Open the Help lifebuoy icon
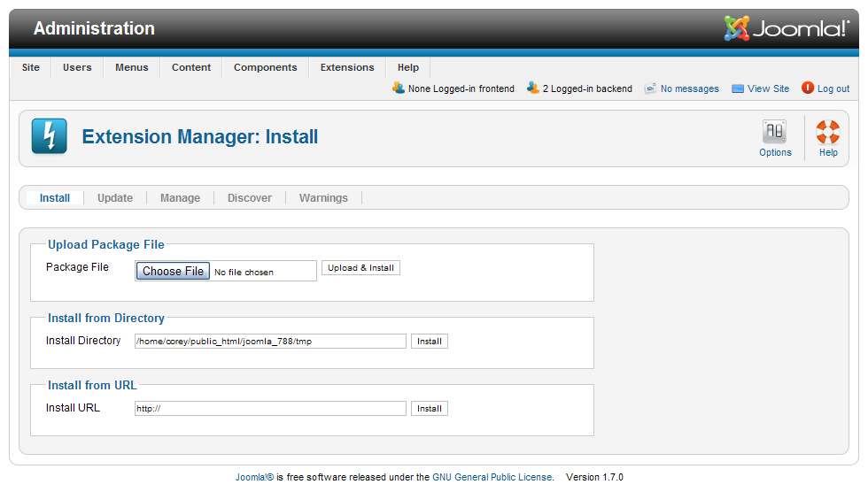 pyautogui.click(x=827, y=133)
